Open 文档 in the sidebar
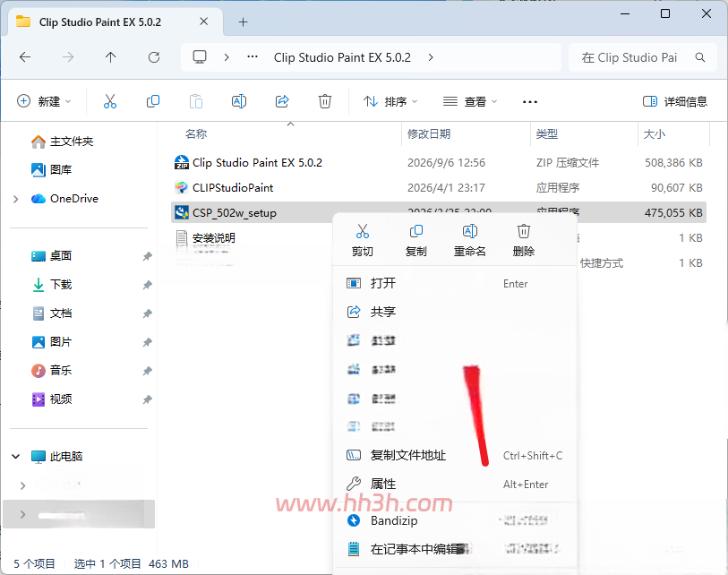728x575 pixels. [x=52, y=313]
